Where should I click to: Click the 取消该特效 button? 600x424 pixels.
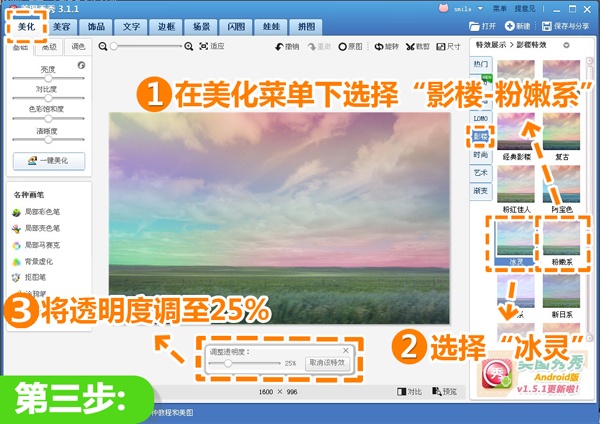coord(327,362)
